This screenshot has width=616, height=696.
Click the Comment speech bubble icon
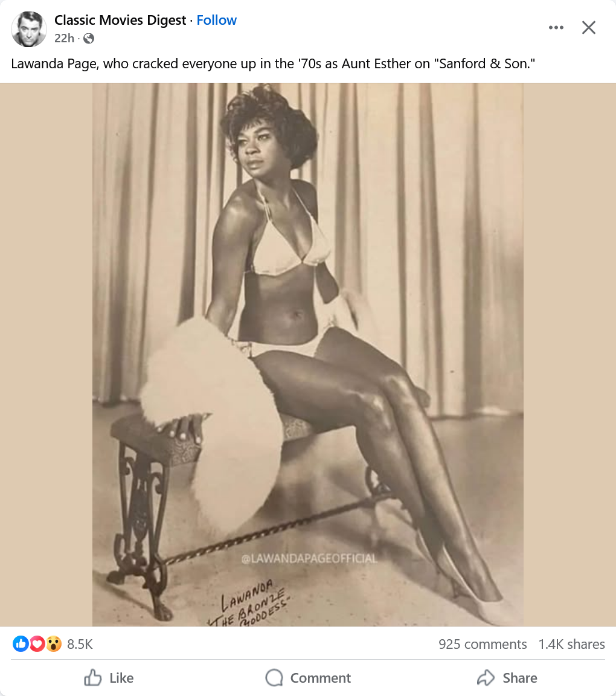pyautogui.click(x=274, y=678)
